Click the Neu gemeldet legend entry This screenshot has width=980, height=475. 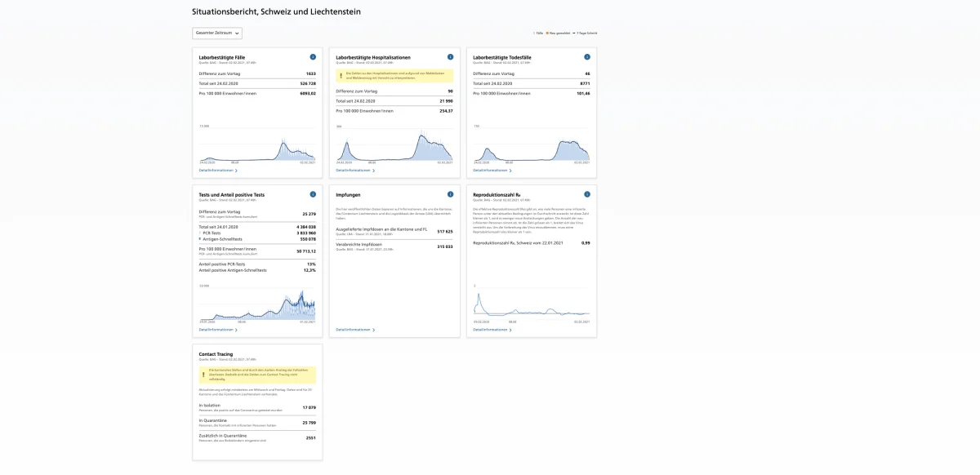(558, 33)
